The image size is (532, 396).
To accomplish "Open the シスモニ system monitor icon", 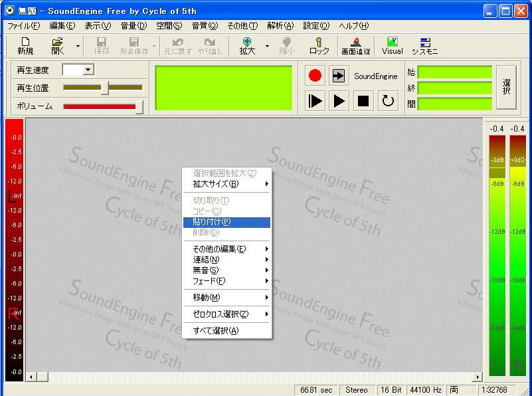I will pos(424,46).
